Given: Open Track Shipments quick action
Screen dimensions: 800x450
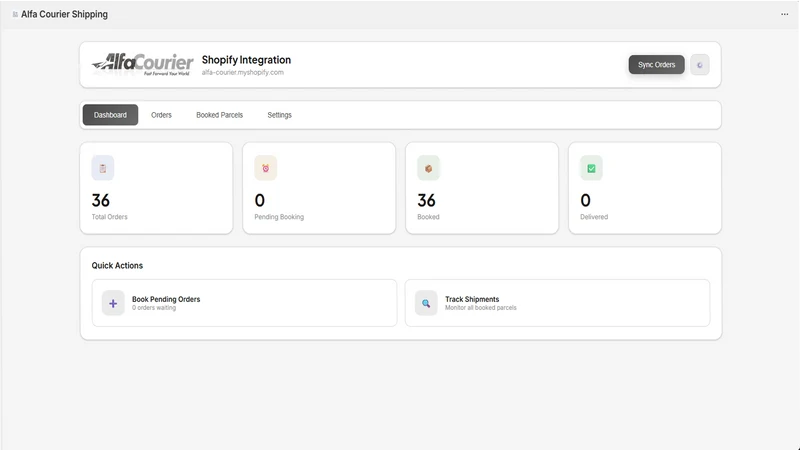Looking at the screenshot, I should click(557, 303).
